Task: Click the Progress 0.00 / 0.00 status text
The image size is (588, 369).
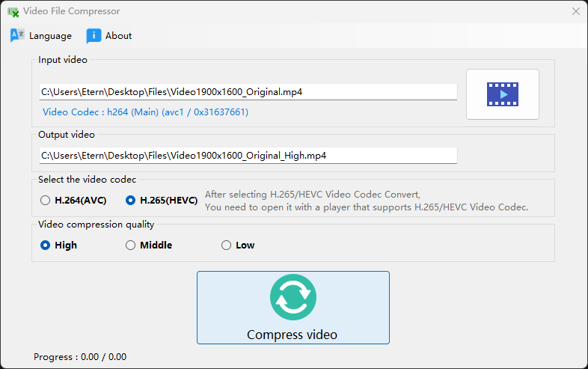Action: coord(80,356)
